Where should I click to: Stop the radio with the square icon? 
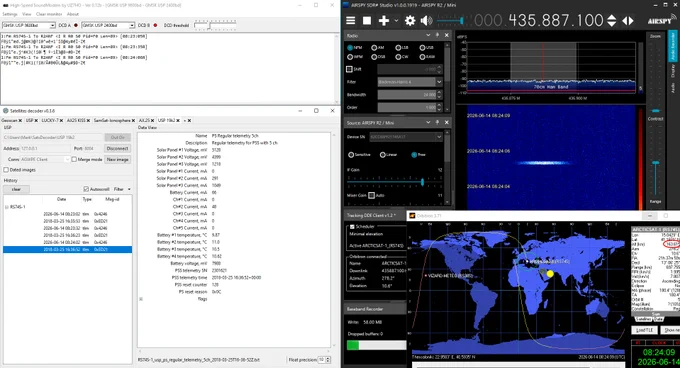coord(367,20)
